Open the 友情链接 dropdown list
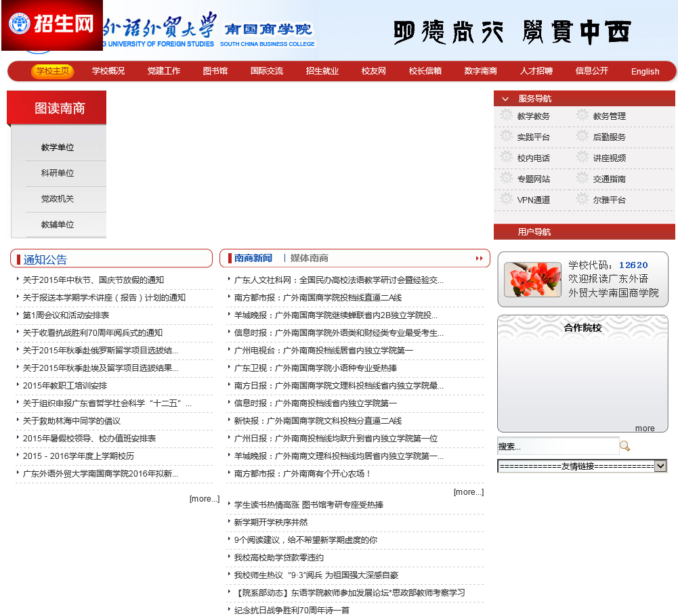 pyautogui.click(x=582, y=466)
